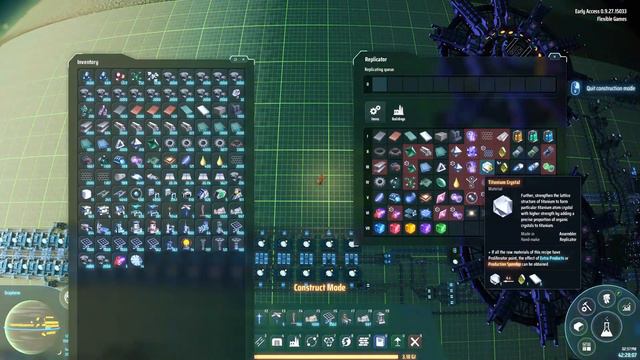Click the 'Titanium Crystal' tooltip title
This screenshot has height=360, width=640.
pos(504,182)
